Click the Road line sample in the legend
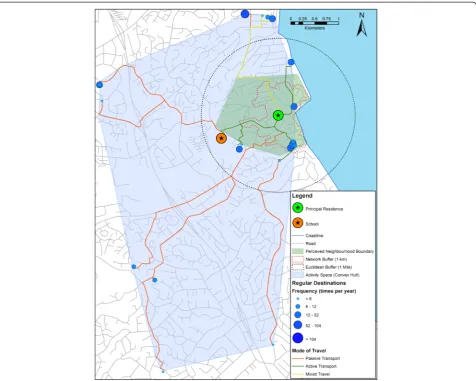The image size is (476, 381). 298,243
